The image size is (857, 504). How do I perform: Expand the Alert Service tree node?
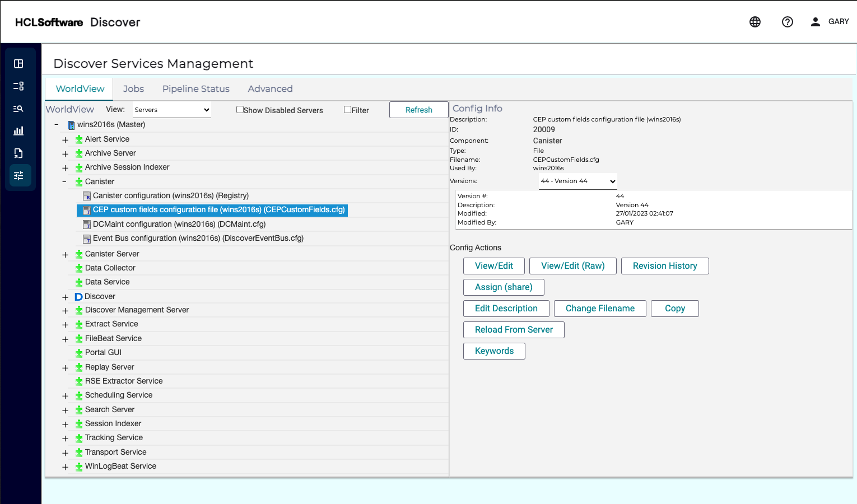pyautogui.click(x=65, y=139)
